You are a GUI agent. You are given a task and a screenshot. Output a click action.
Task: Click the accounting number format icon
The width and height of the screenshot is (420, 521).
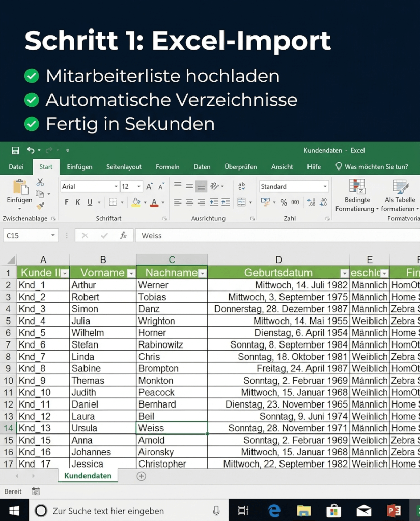click(x=265, y=202)
